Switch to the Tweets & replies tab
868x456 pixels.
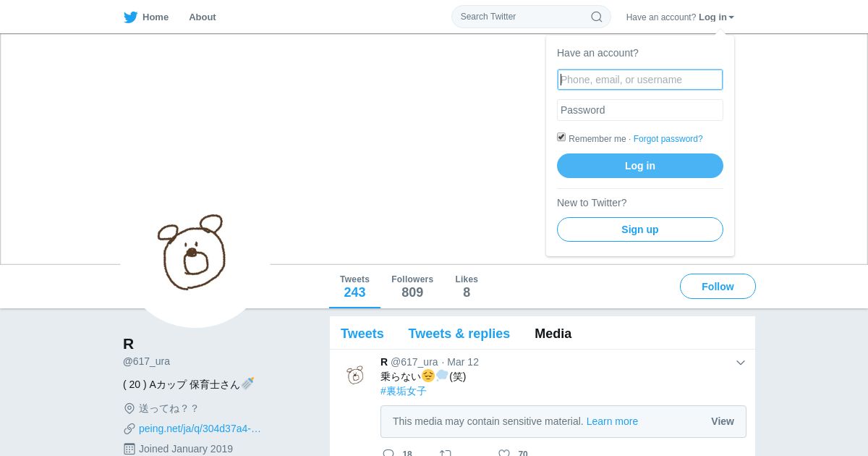click(x=459, y=334)
